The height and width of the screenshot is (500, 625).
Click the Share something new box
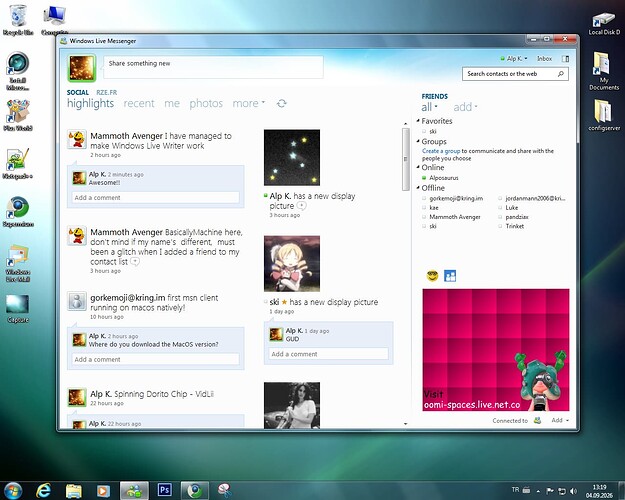pos(213,67)
